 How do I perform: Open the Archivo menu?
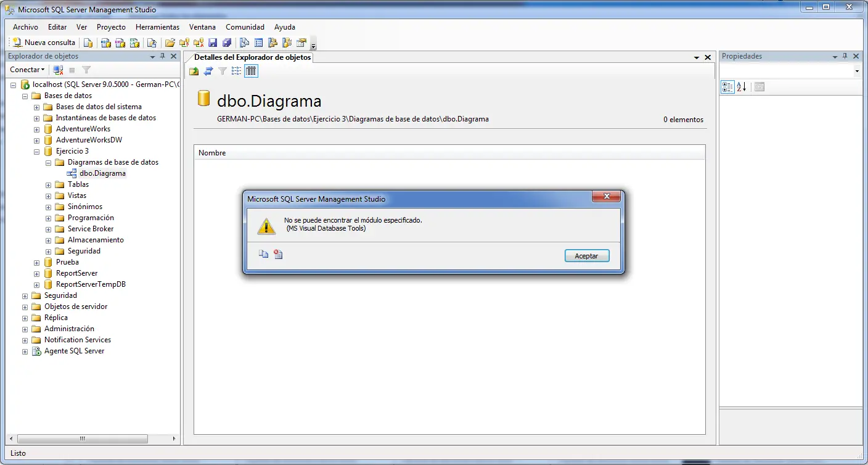25,27
